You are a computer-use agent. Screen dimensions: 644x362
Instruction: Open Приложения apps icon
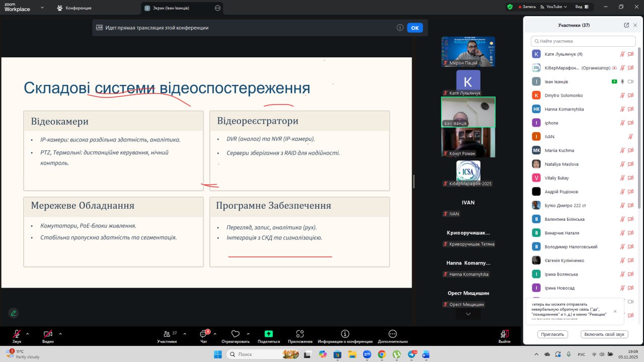coord(300,334)
